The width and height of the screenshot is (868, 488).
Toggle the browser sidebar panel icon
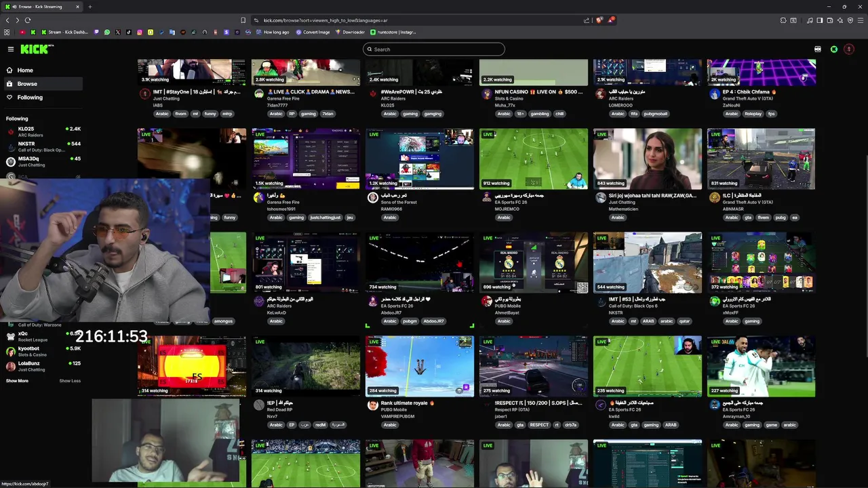(820, 20)
